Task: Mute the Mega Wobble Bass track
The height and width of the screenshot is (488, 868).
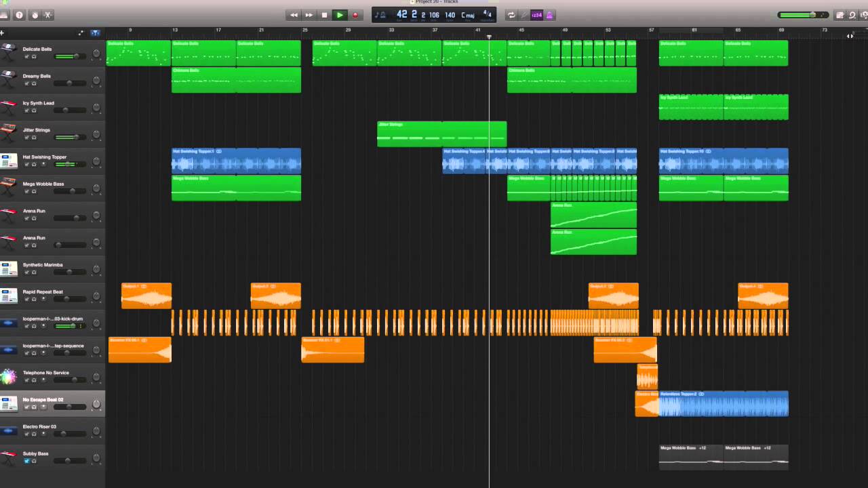Action: [x=26, y=192]
